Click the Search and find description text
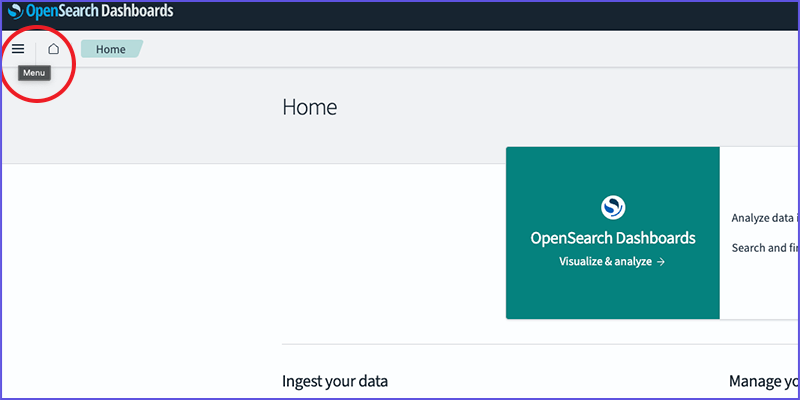800x400 pixels. 765,248
